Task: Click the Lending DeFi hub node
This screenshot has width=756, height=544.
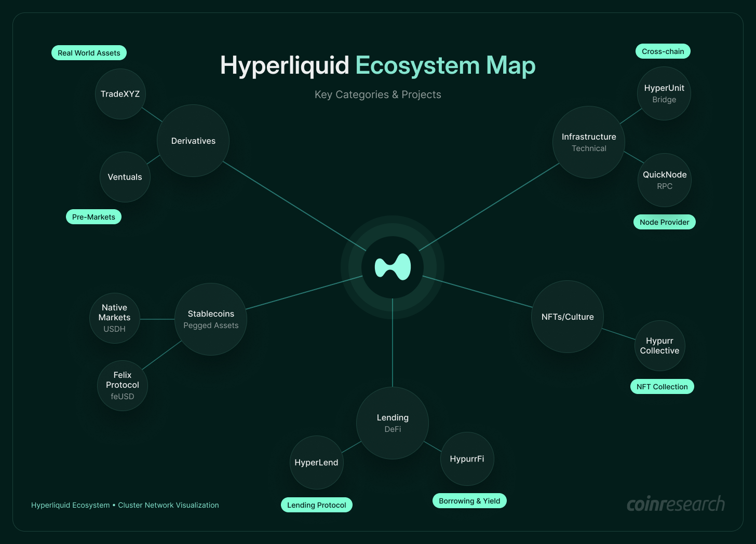Action: 393,423
